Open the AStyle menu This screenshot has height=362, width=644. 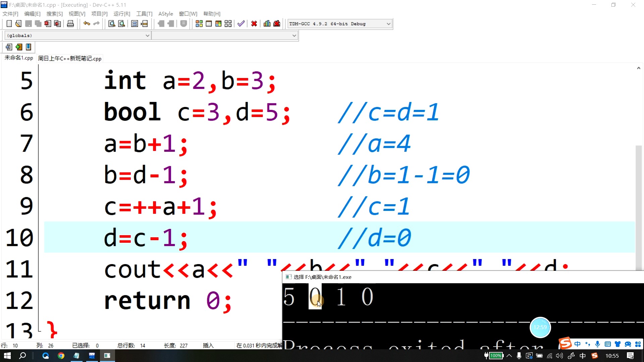tap(166, 14)
